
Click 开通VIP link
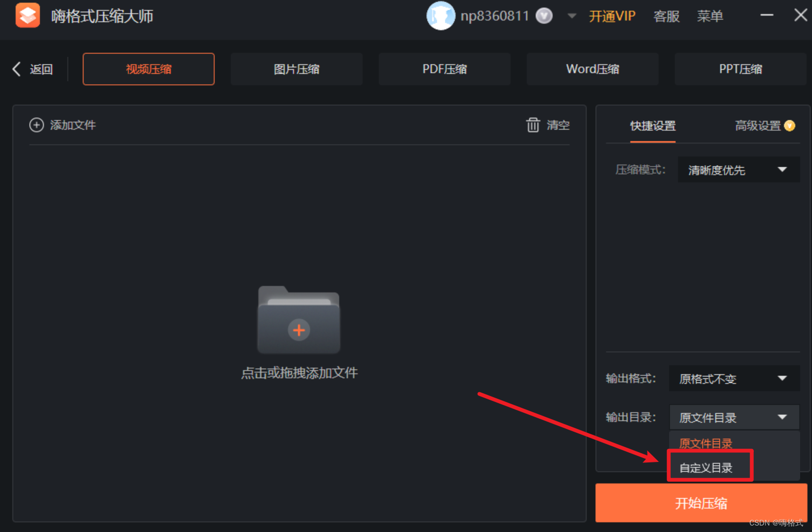point(612,16)
